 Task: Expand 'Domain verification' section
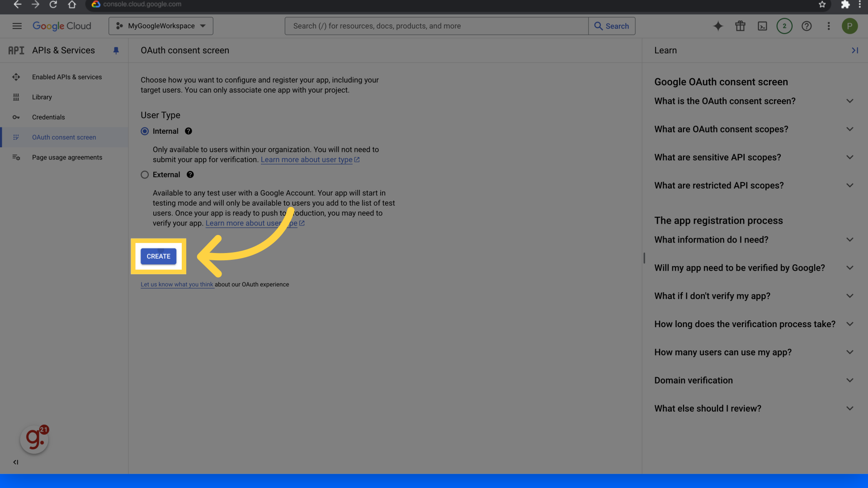point(754,380)
